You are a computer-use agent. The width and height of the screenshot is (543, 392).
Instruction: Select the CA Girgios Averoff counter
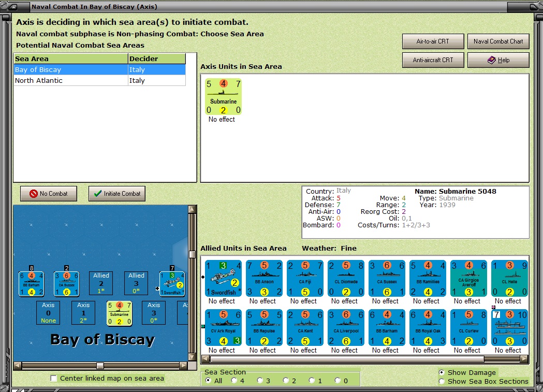tap(468, 279)
